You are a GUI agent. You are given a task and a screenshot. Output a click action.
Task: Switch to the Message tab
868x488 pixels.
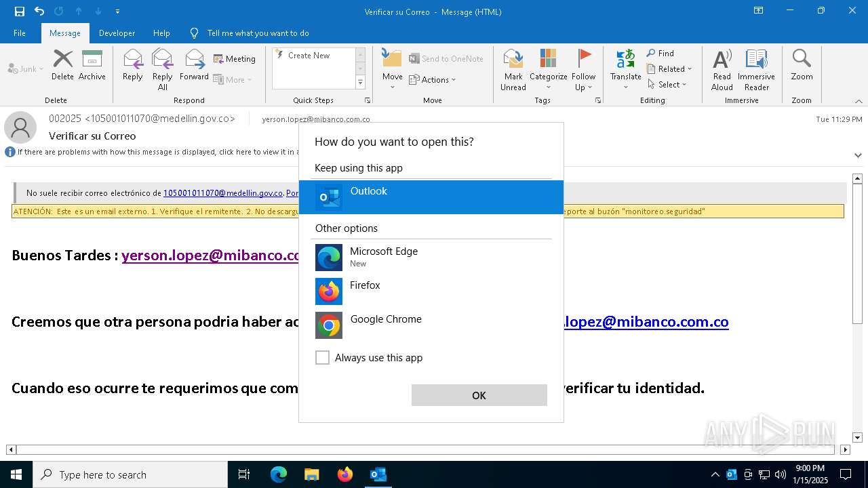point(65,33)
